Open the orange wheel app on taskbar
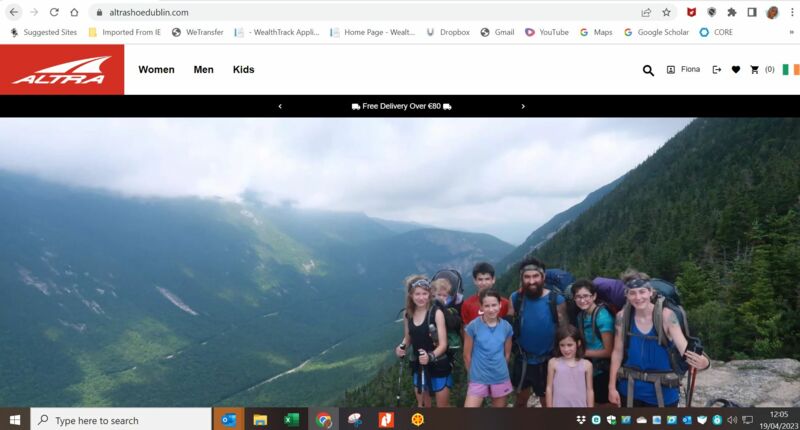This screenshot has height=430, width=800. [x=417, y=420]
